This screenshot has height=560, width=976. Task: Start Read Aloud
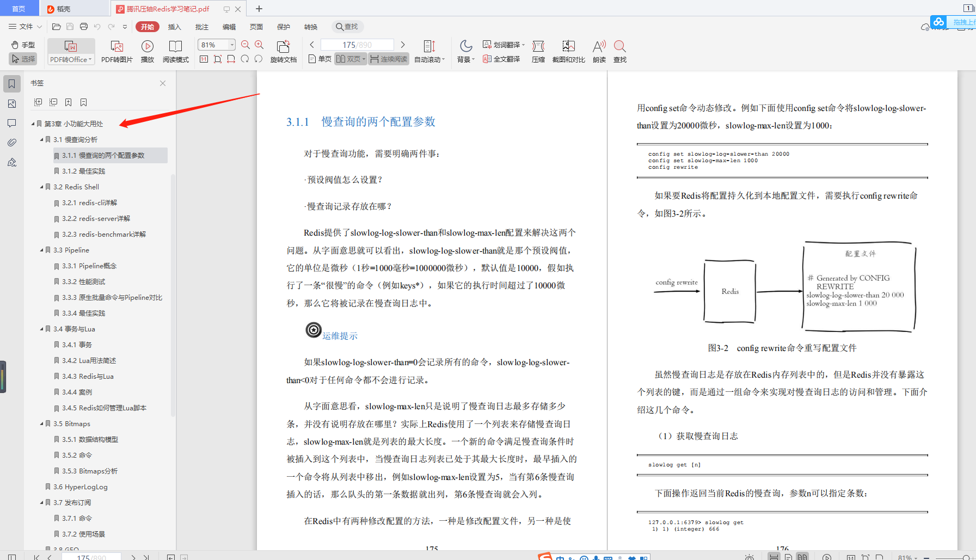[x=599, y=52]
